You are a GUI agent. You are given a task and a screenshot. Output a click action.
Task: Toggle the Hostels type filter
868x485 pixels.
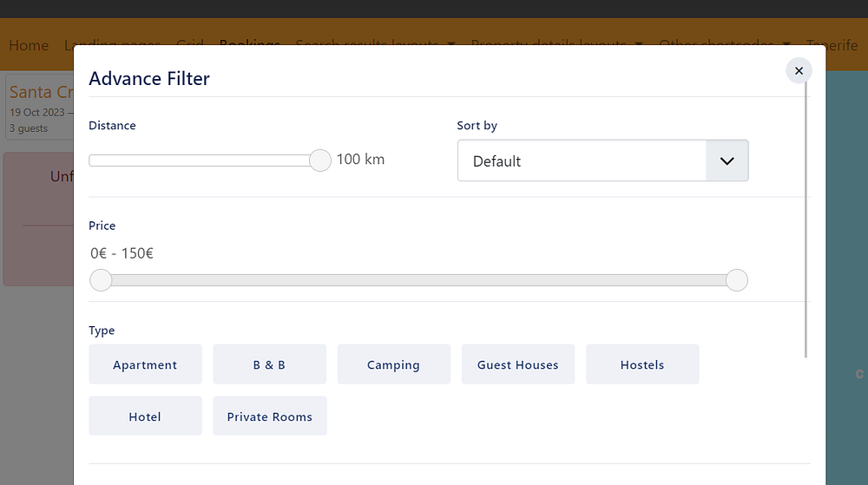[642, 364]
